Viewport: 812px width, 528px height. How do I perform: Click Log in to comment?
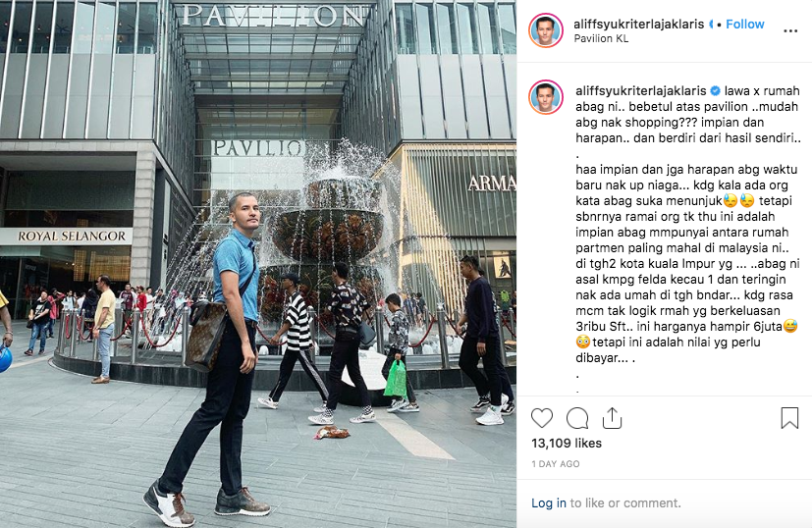click(549, 502)
